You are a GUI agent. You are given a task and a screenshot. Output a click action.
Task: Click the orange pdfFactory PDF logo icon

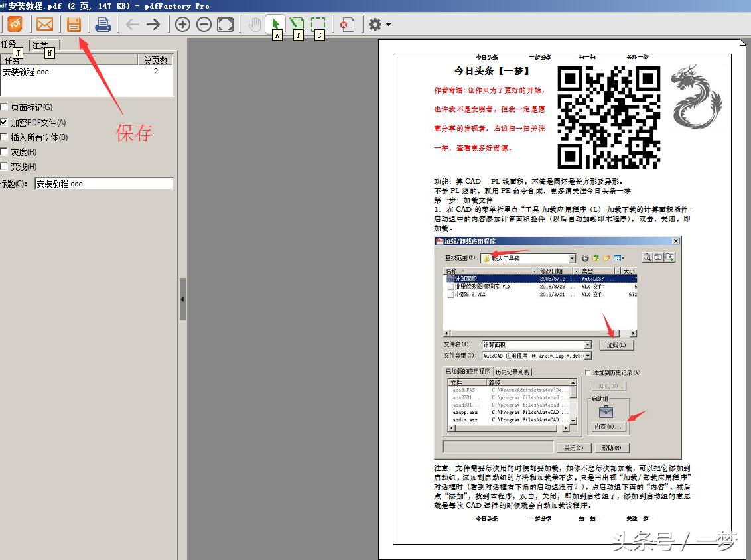(x=15, y=24)
